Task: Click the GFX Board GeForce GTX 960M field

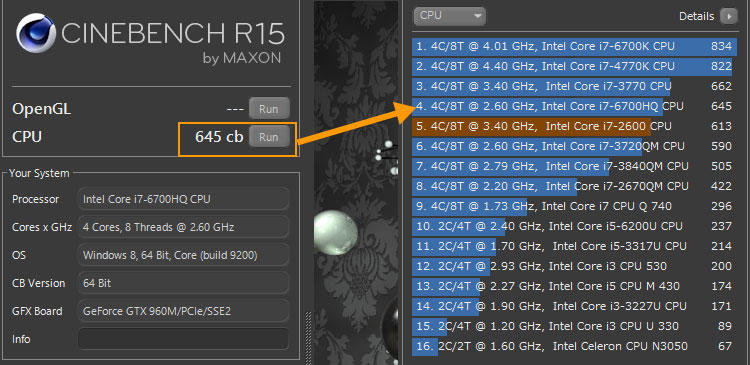Action: 183,311
